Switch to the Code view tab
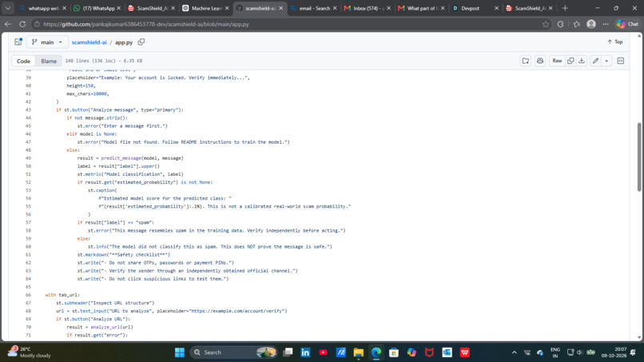Viewport: 644px width, 362px height. (x=23, y=61)
